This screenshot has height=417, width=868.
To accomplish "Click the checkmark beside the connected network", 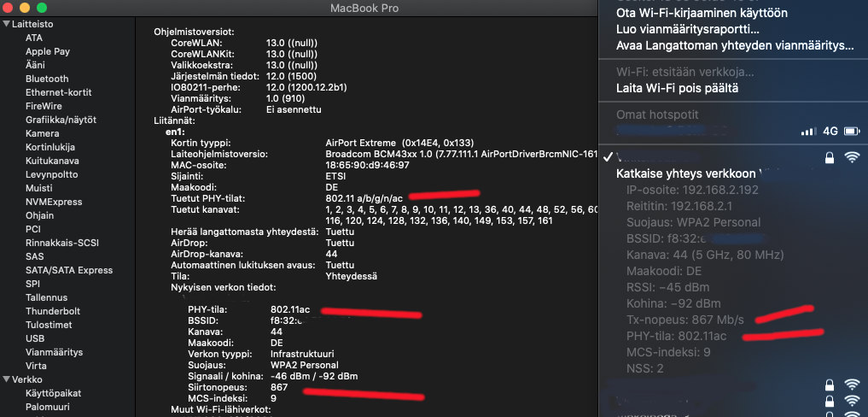I will 608,157.
